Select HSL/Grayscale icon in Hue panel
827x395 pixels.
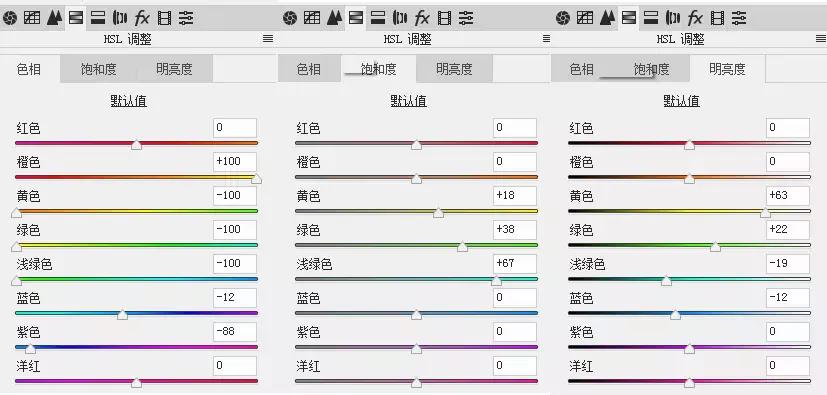pyautogui.click(x=75, y=18)
